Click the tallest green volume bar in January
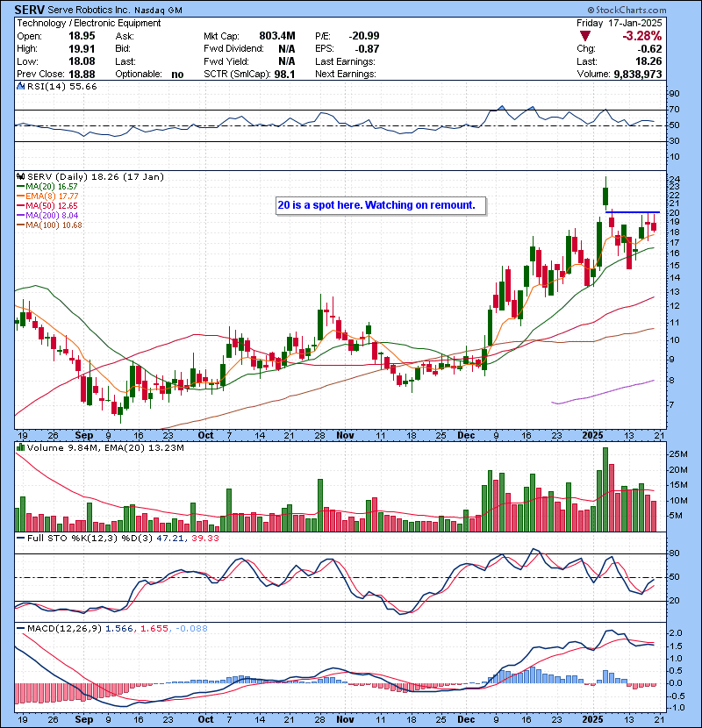Image resolution: width=702 pixels, height=728 pixels. click(x=605, y=489)
